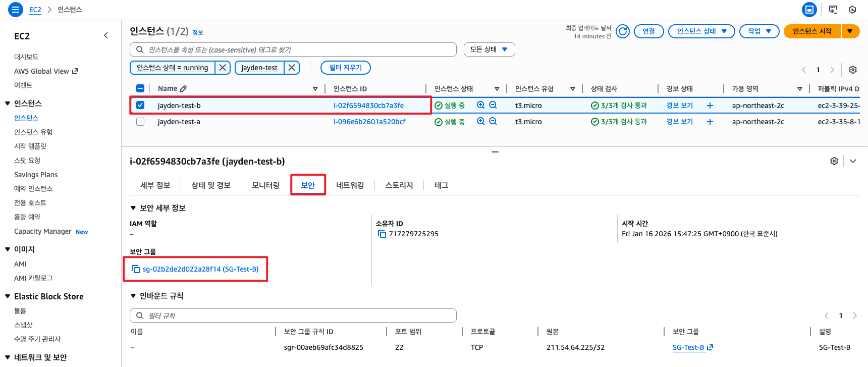Remove the jayden-test filter chip
This screenshot has height=367, width=868.
(292, 68)
